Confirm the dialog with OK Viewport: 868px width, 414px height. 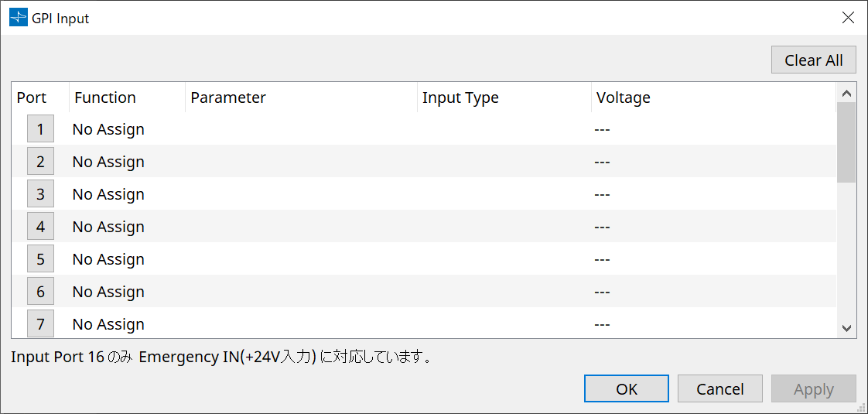click(x=626, y=389)
